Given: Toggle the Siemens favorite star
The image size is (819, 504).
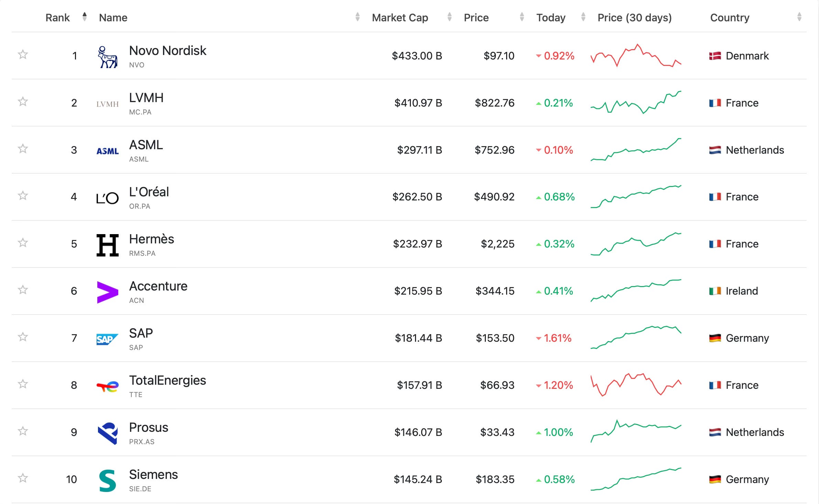Looking at the screenshot, I should (23, 478).
